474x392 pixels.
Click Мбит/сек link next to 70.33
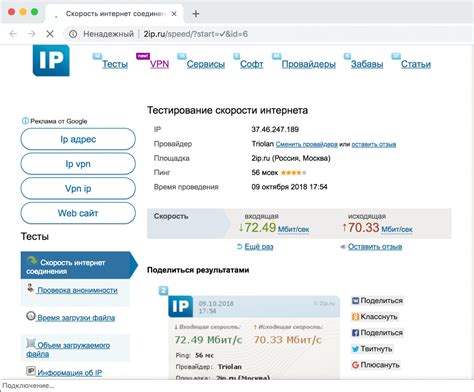[x=397, y=229]
